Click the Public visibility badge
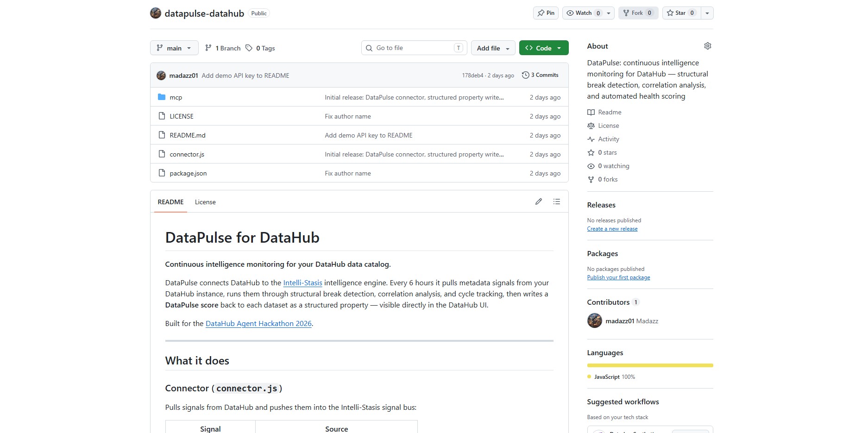This screenshot has height=433, width=868. point(259,13)
